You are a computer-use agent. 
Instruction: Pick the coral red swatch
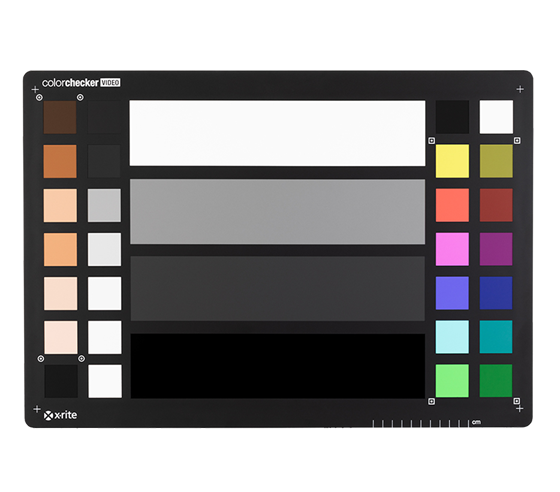point(452,205)
